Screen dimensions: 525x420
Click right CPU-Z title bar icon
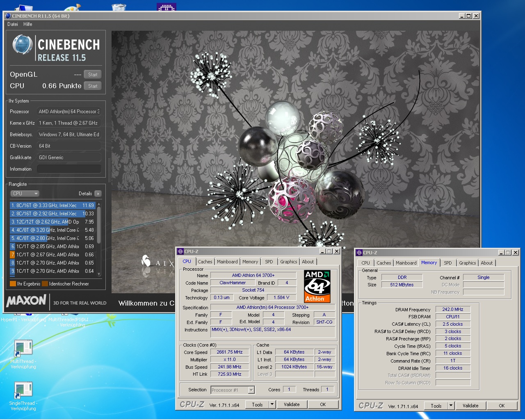359,253
